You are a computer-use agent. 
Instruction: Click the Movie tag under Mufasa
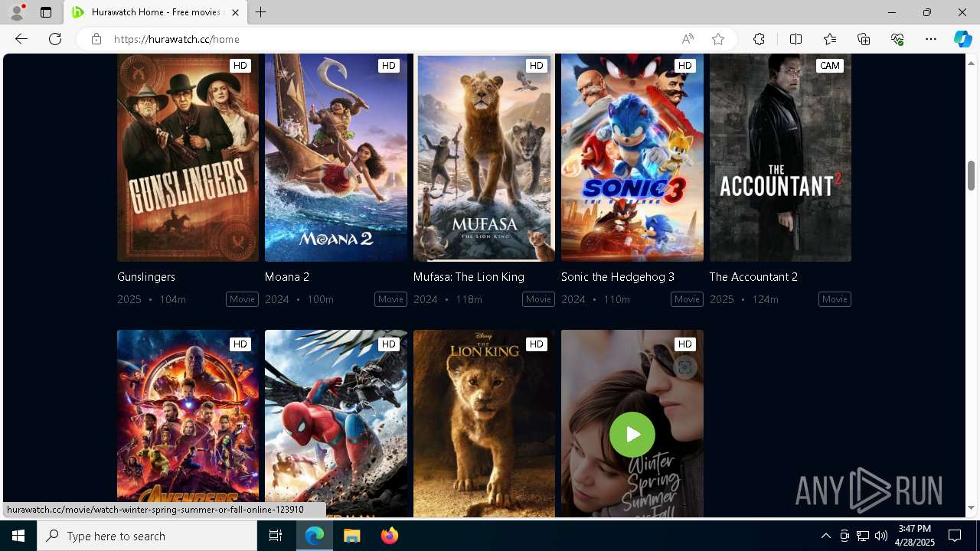point(538,299)
